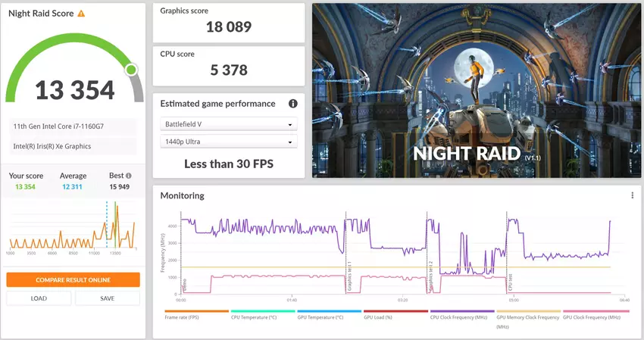Open the Battlefield V game dropdown
This screenshot has width=644, height=340.
(x=227, y=125)
